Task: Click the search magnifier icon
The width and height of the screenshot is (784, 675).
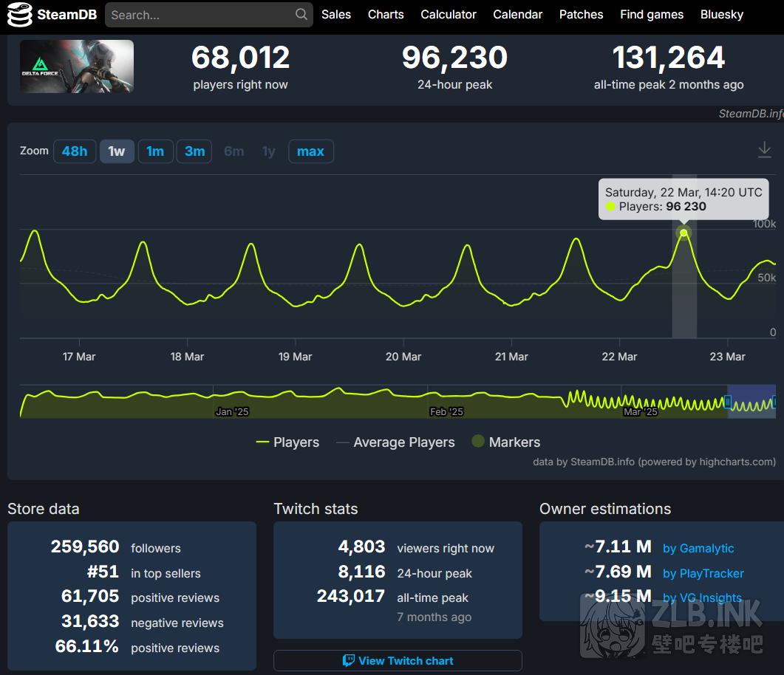Action: click(x=301, y=14)
